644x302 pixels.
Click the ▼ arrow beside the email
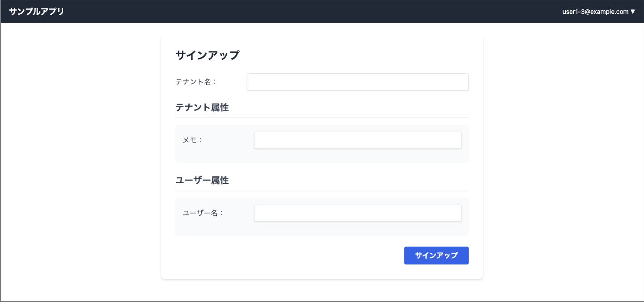[x=633, y=12]
